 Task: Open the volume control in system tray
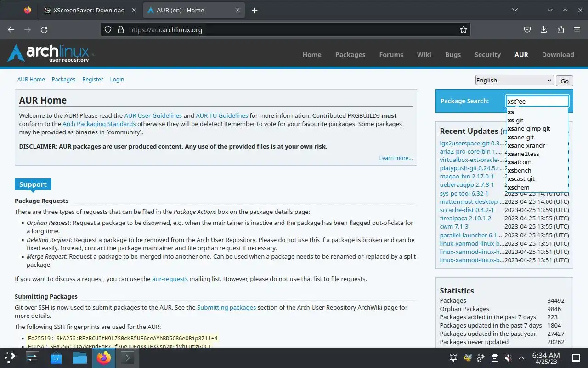point(508,358)
